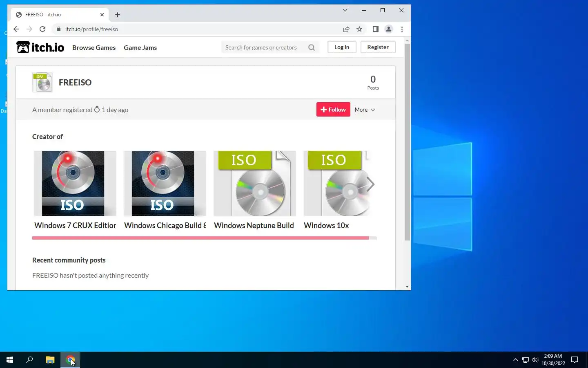Click the scrollbar down arrow
Viewport: 588px width, 368px height.
(407, 287)
